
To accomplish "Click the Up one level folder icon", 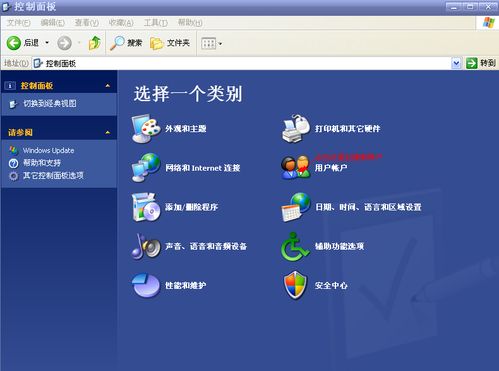I will [95, 43].
